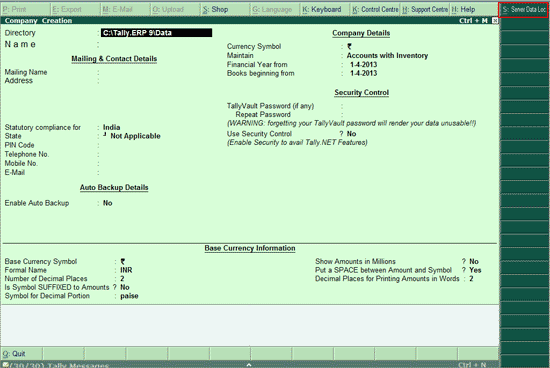Open the H: Help menu
550x368 pixels.
[x=474, y=9]
